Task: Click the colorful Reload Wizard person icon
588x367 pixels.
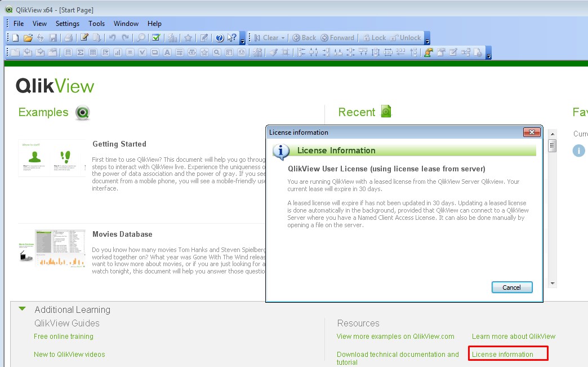Action: click(x=428, y=52)
